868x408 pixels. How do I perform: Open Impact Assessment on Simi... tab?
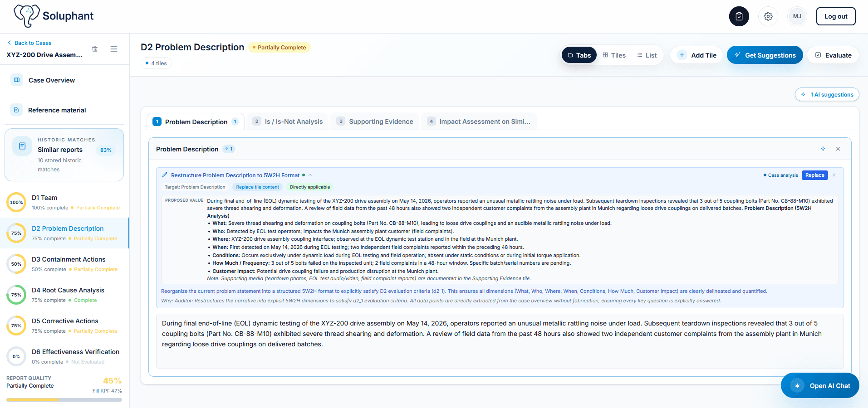(x=479, y=121)
